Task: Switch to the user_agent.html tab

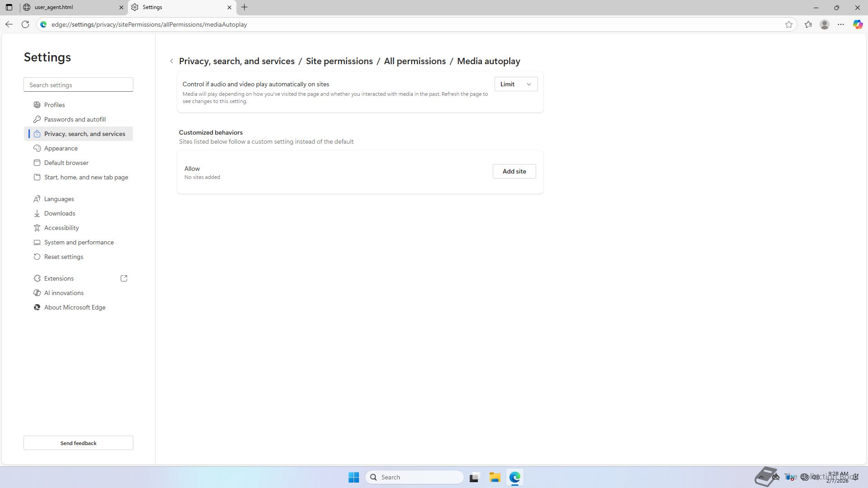Action: point(68,7)
